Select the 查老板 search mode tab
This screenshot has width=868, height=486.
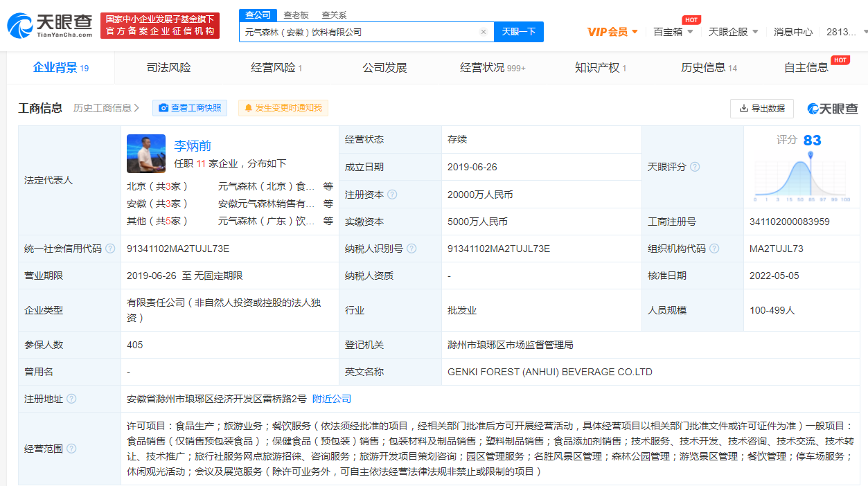pyautogui.click(x=296, y=15)
